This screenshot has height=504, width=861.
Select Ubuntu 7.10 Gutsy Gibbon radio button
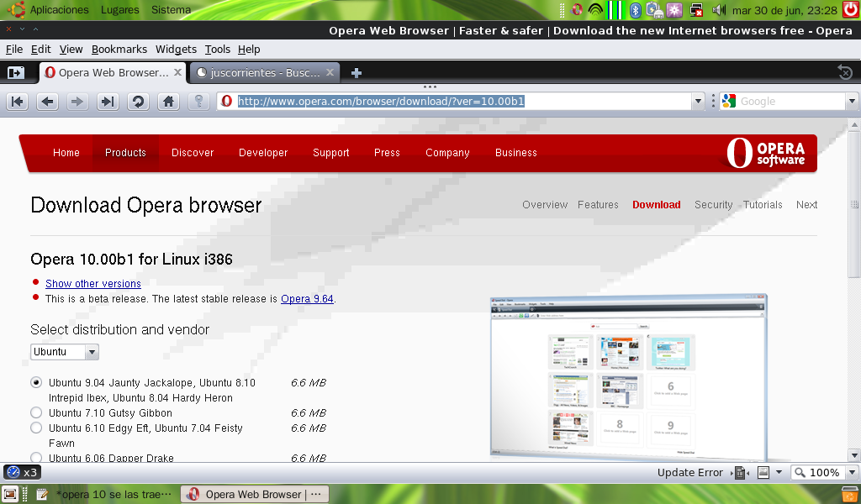tap(36, 412)
